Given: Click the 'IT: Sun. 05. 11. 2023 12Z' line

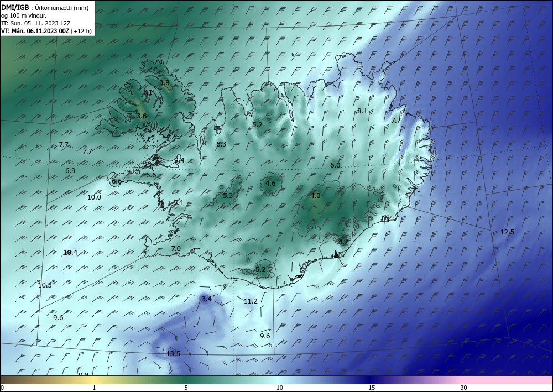Looking at the screenshot, I should click(x=36, y=23).
